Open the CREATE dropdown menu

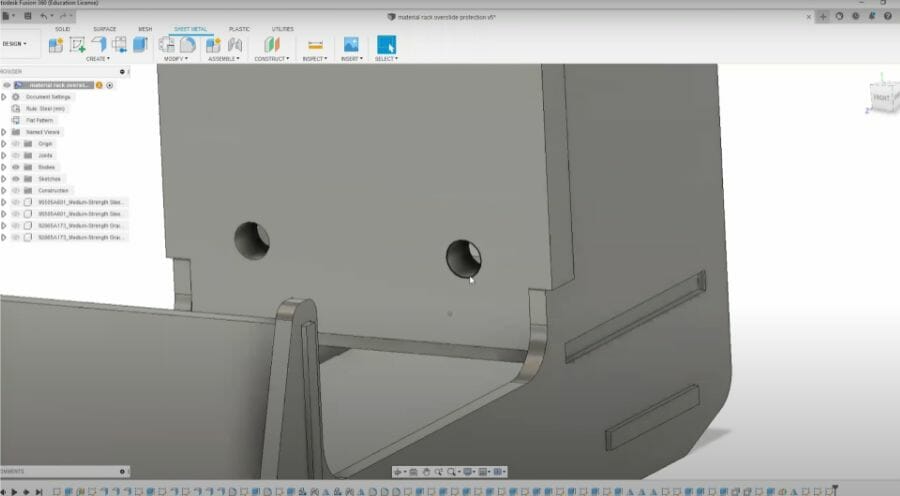(98, 59)
